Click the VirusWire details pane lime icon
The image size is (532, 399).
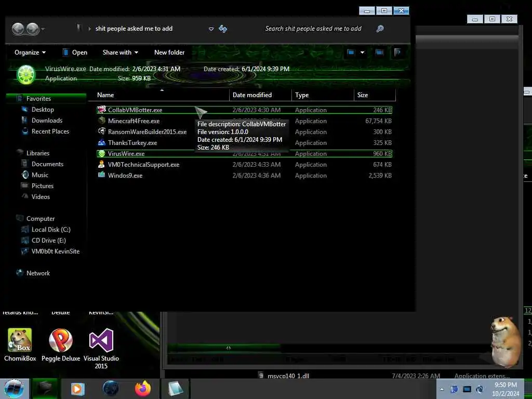pos(26,74)
